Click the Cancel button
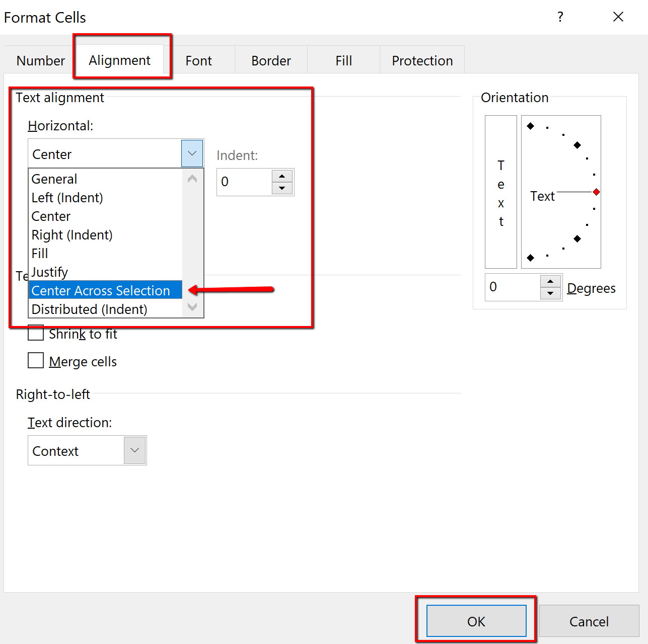This screenshot has height=644, width=648. click(589, 621)
